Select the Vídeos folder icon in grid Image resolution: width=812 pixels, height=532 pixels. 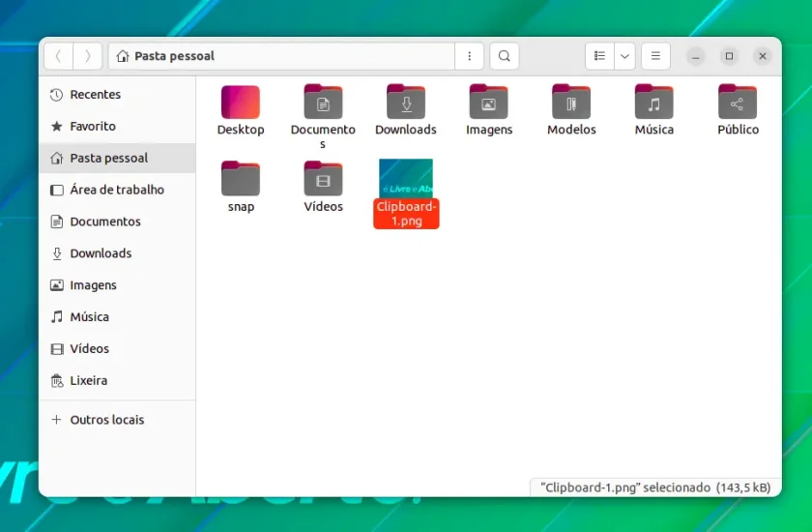click(x=323, y=179)
